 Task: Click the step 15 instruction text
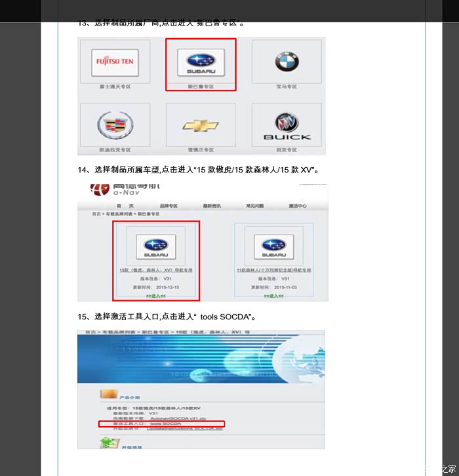(167, 317)
